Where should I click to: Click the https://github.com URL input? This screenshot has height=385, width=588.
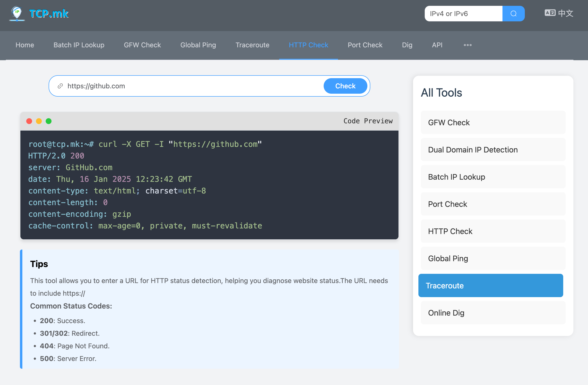[x=193, y=86]
